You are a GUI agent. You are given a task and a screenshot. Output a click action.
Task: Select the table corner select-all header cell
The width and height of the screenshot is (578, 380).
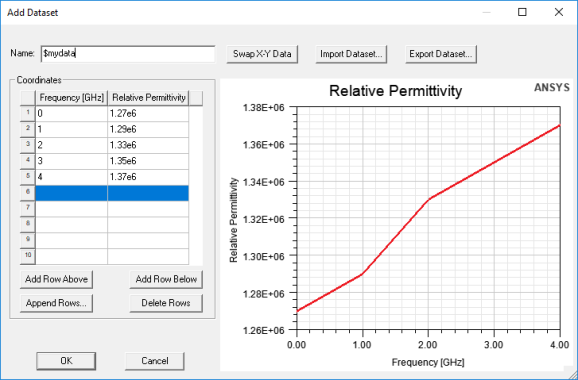[28, 98]
